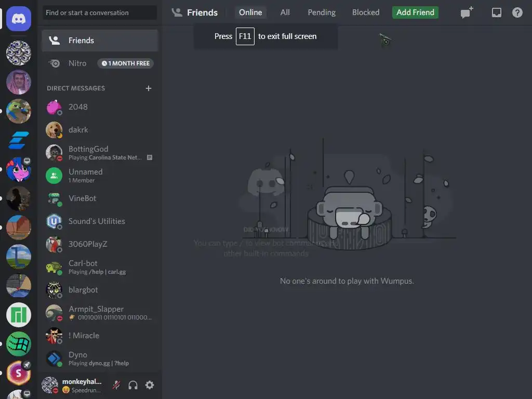Toggle deafen headphones icon

click(x=133, y=385)
